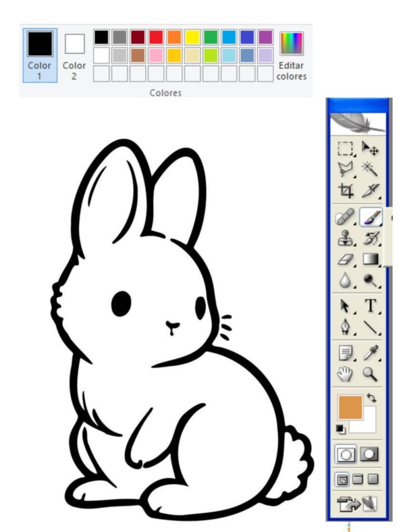399x532 pixels.
Task: Pick lavender swatch in second row
Action: [x=265, y=55]
